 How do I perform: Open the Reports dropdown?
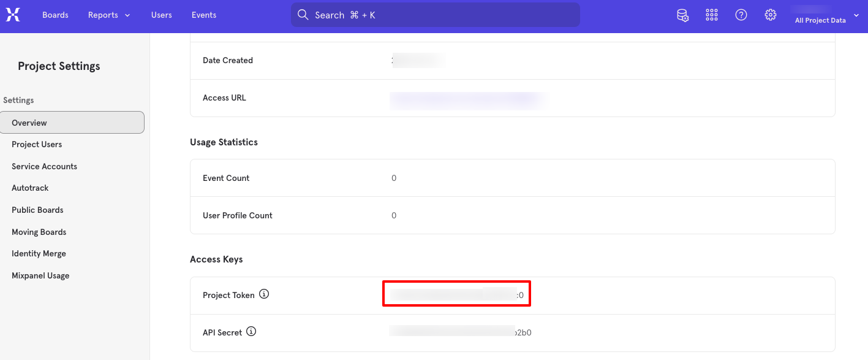(x=109, y=15)
